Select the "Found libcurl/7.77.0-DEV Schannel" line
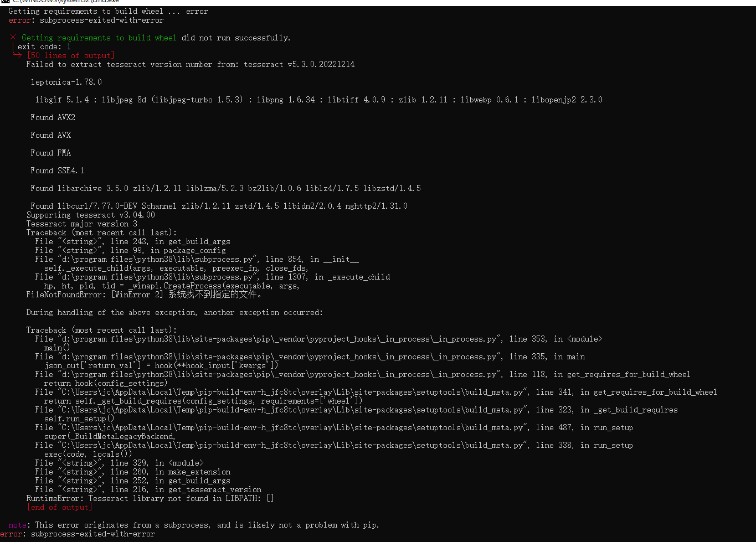The height and width of the screenshot is (542, 756). tap(219, 206)
